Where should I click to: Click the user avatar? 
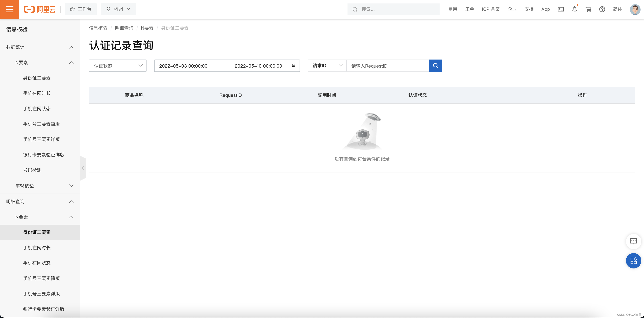click(x=635, y=10)
